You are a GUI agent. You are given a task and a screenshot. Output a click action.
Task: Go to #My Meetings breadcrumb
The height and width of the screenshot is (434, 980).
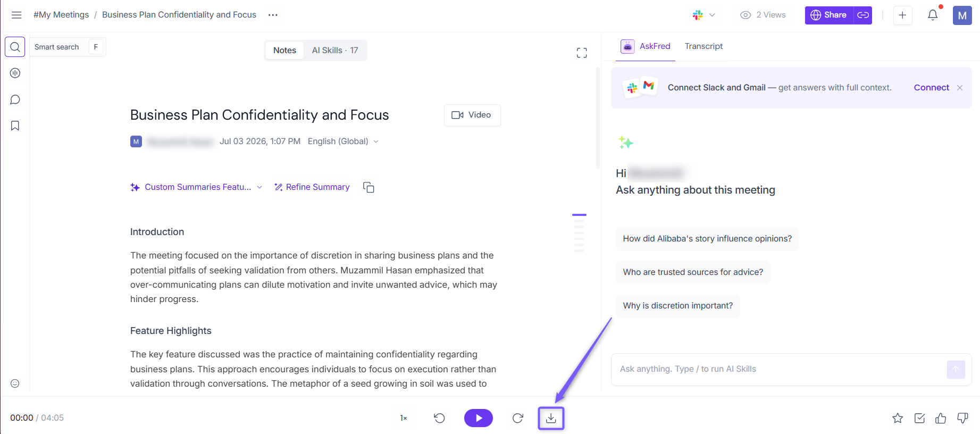(61, 15)
